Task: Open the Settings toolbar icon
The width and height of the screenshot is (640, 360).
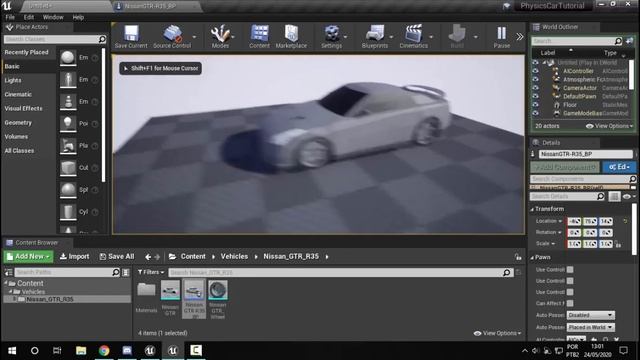Action: (331, 37)
